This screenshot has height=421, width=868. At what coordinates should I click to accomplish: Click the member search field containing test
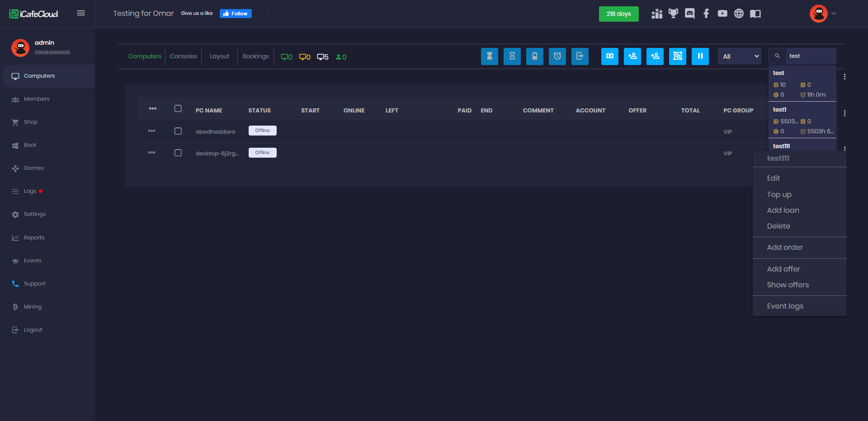(810, 56)
